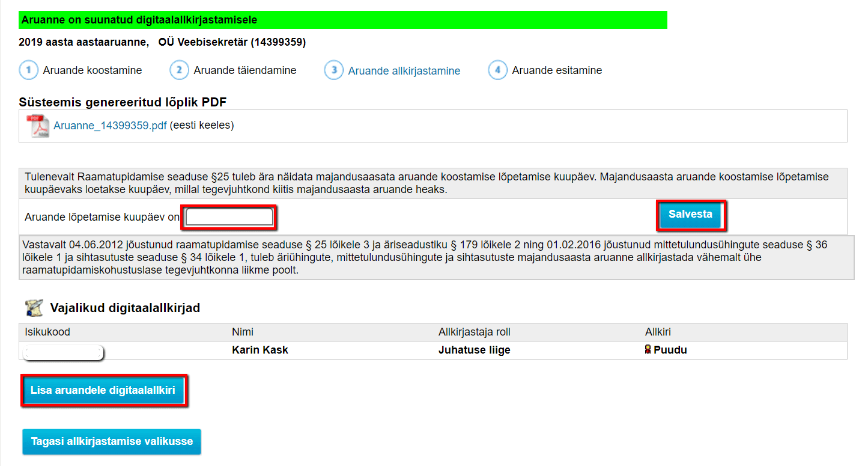Image resolution: width=868 pixels, height=466 pixels.
Task: Click the (eesti keeles) label
Action: pyautogui.click(x=202, y=126)
